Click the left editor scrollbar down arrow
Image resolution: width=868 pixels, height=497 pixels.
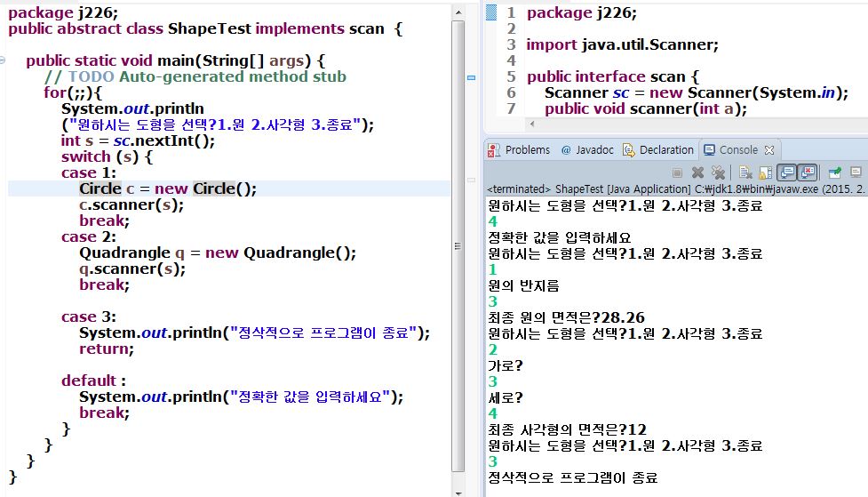[x=458, y=492]
